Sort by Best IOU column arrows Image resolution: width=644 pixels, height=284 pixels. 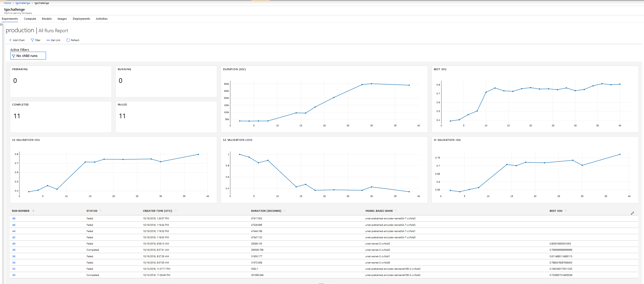[566, 211]
